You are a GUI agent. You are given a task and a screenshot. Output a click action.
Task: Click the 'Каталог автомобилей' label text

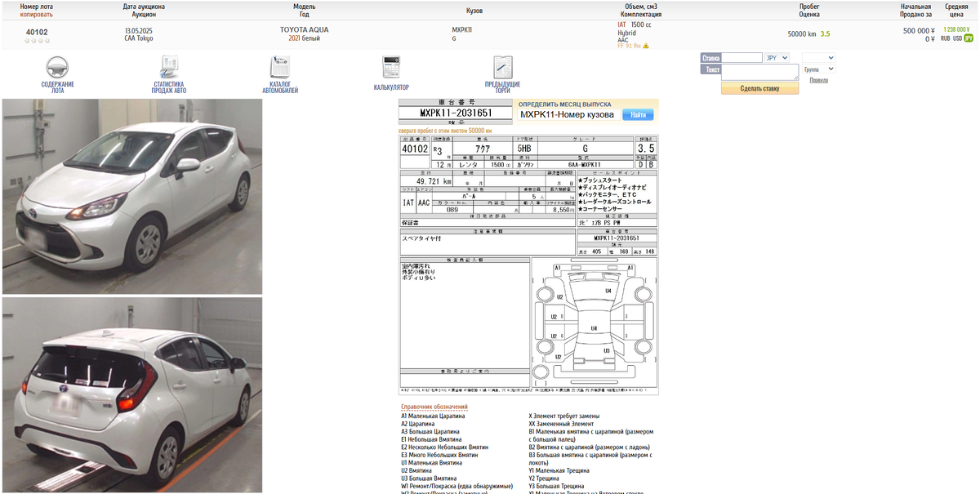[280, 87]
